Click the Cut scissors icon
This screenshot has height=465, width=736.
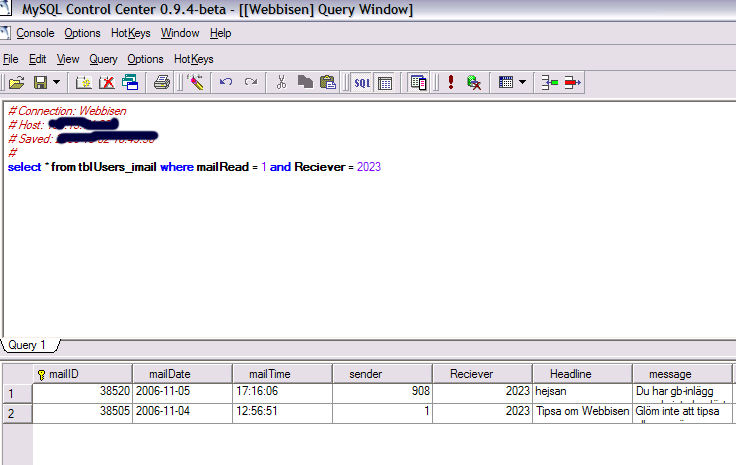tap(281, 83)
